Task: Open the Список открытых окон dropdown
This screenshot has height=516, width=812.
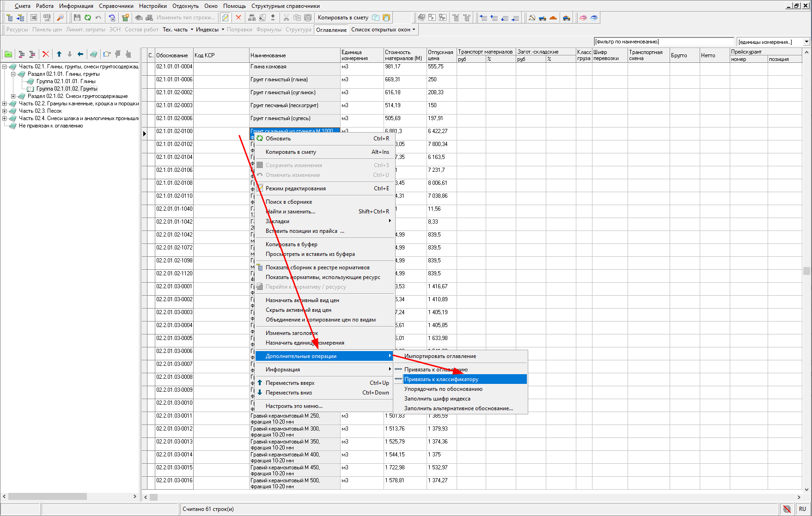Action: [383, 30]
